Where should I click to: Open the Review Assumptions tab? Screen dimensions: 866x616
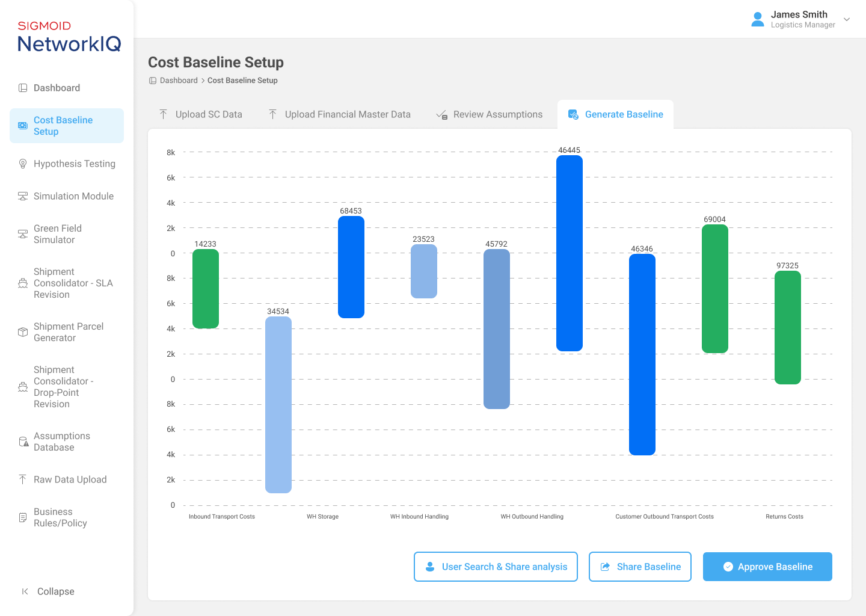(490, 114)
